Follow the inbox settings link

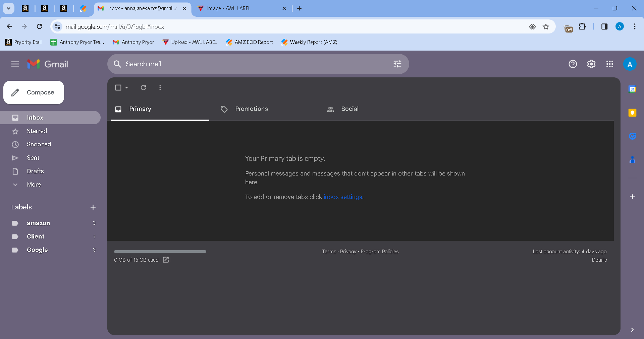pyautogui.click(x=343, y=197)
